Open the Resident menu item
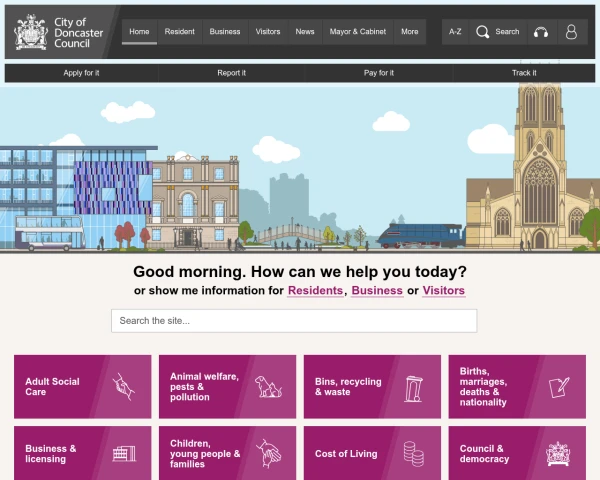 point(179,32)
